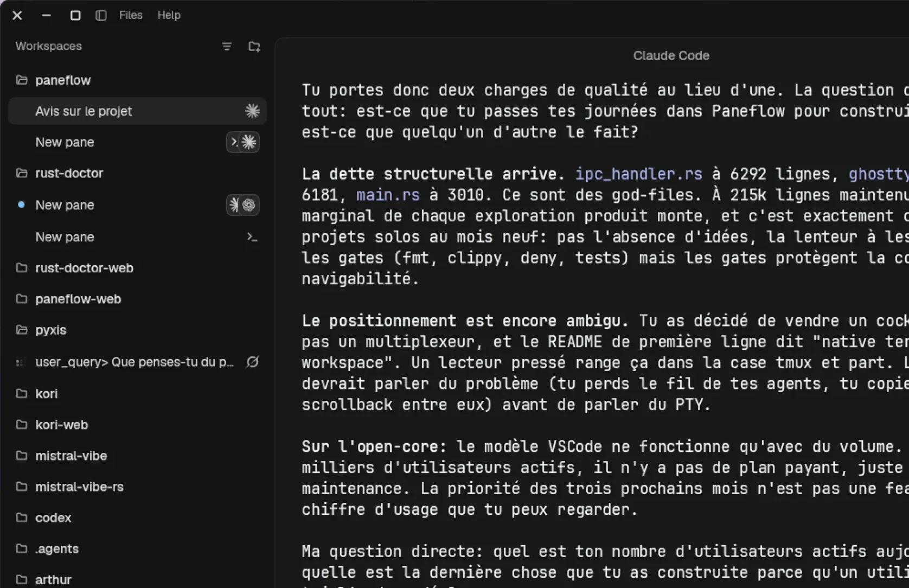
Task: Click the Workspaces heading
Action: tap(49, 46)
